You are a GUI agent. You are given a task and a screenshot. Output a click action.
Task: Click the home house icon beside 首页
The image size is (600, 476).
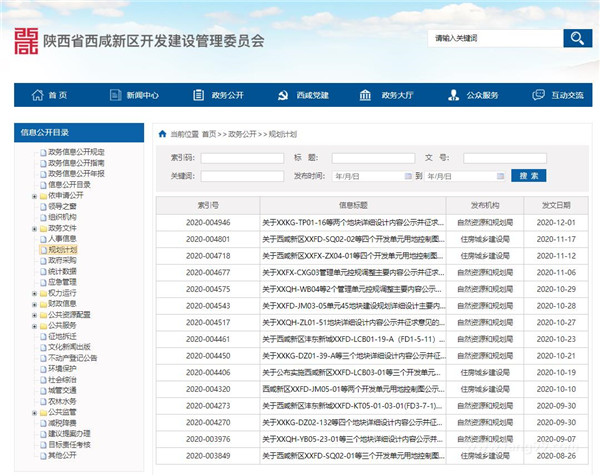pos(38,95)
